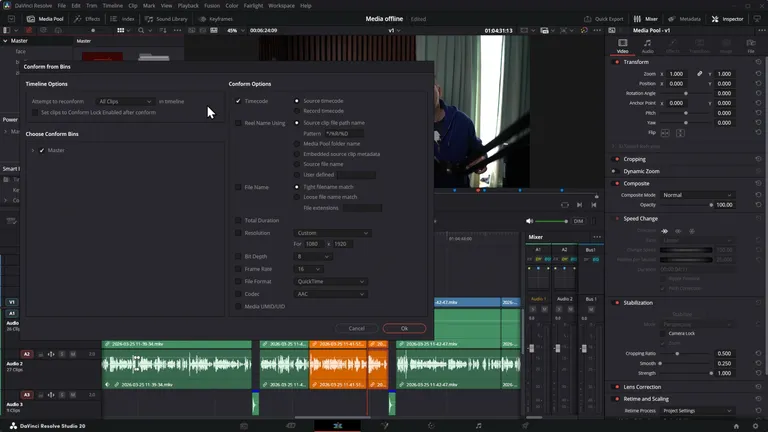This screenshot has width=768, height=432.
Task: Open the Keyframes panel
Action: [216, 19]
